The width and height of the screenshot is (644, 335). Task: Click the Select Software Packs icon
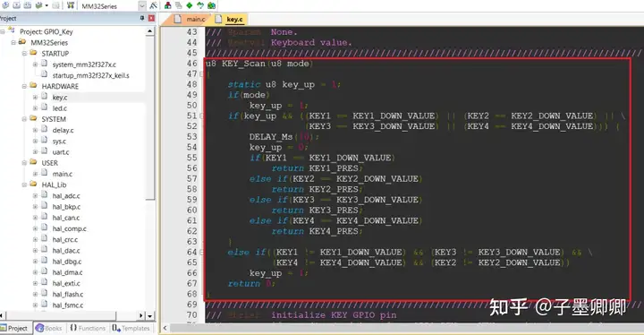tap(200, 5)
